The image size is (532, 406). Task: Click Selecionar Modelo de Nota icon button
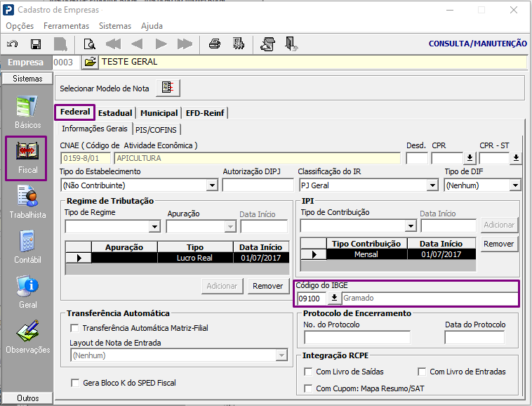click(x=168, y=89)
